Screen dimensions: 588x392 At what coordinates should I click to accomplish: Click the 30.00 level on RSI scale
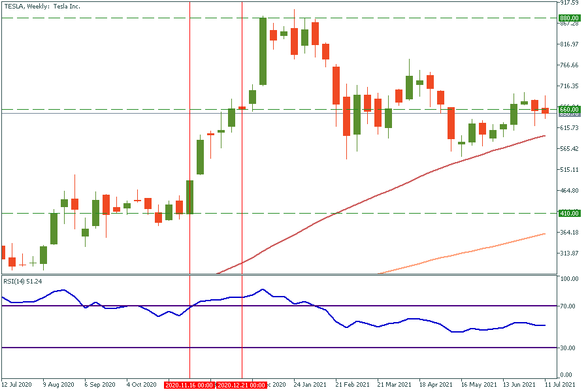click(568, 348)
